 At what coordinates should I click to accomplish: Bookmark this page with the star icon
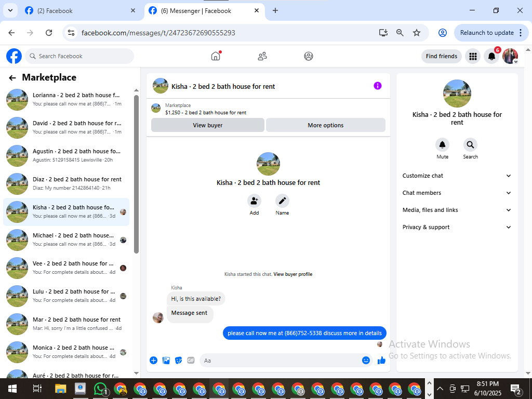(417, 33)
